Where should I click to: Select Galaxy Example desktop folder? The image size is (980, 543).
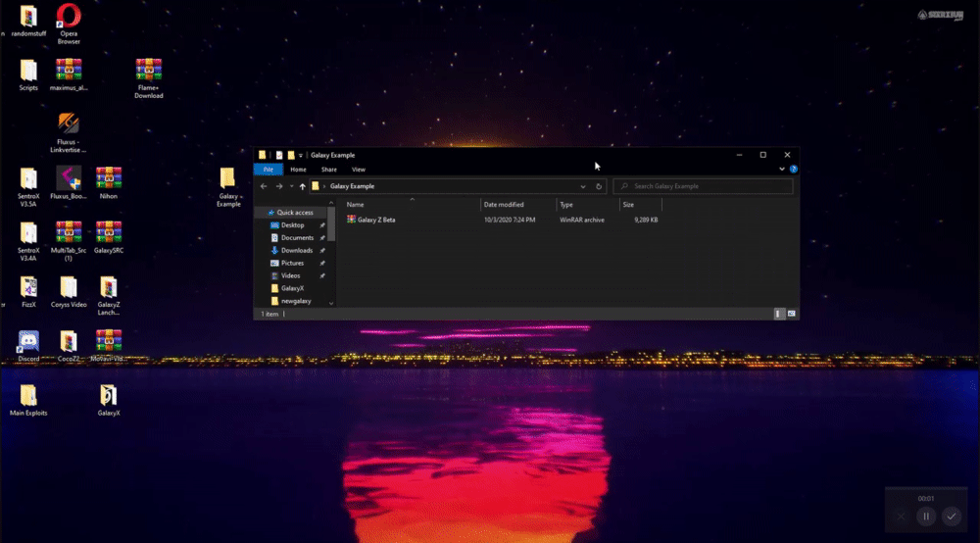pos(228,187)
